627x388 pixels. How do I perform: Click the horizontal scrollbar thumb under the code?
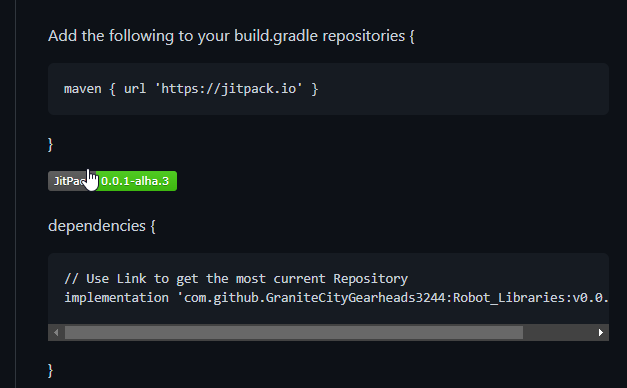point(294,332)
